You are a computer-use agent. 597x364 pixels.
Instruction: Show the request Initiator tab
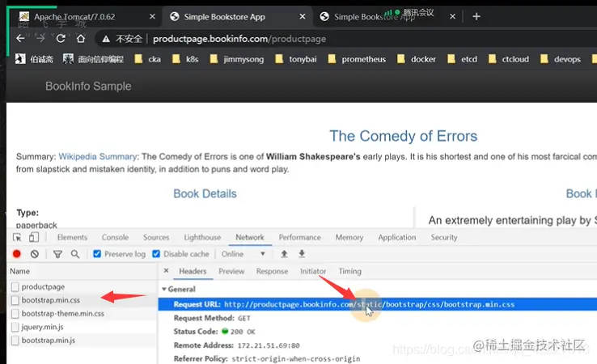pos(313,271)
